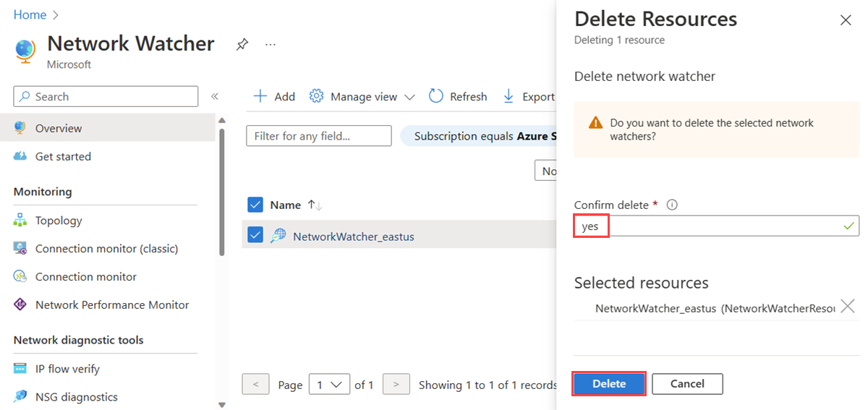The image size is (868, 410).
Task: Click the Export toolbar item
Action: 529,96
